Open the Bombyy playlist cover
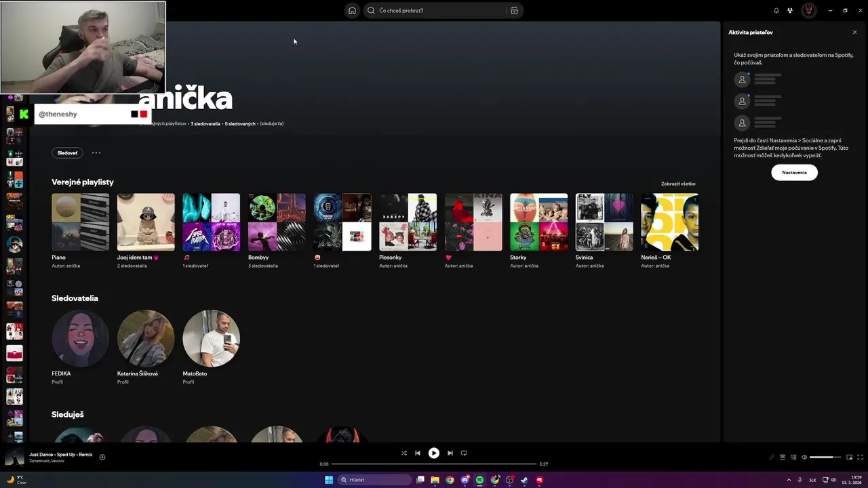 pyautogui.click(x=277, y=222)
